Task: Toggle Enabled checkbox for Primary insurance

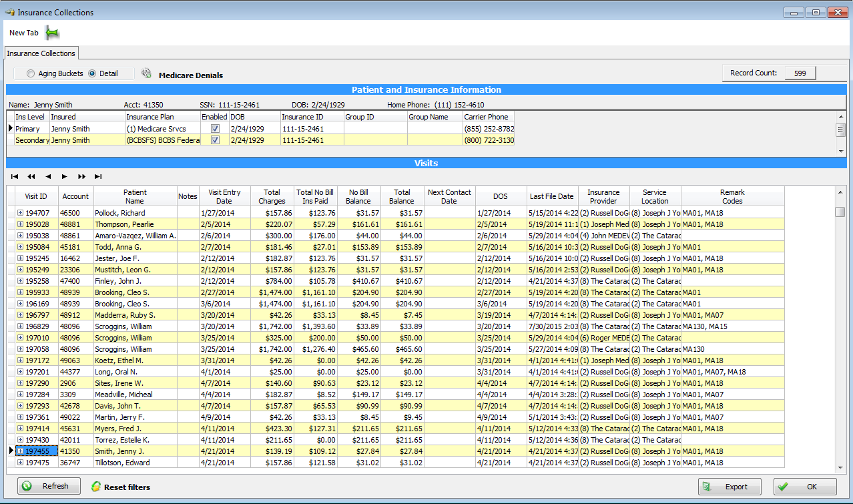Action: click(215, 129)
